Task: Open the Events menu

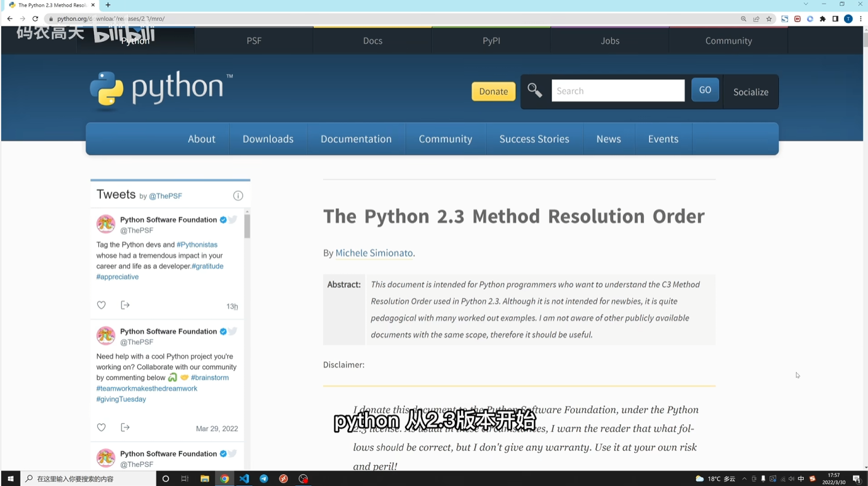Action: click(663, 139)
